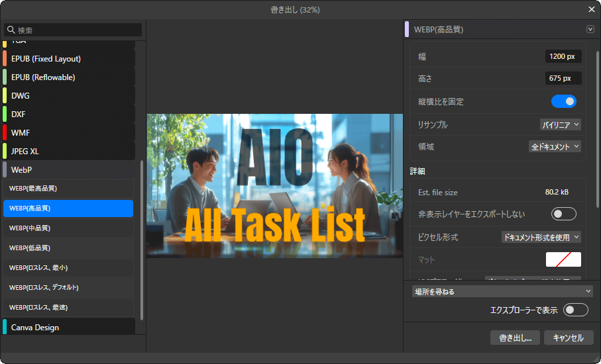Click the export preview thumbnail image

(274, 186)
